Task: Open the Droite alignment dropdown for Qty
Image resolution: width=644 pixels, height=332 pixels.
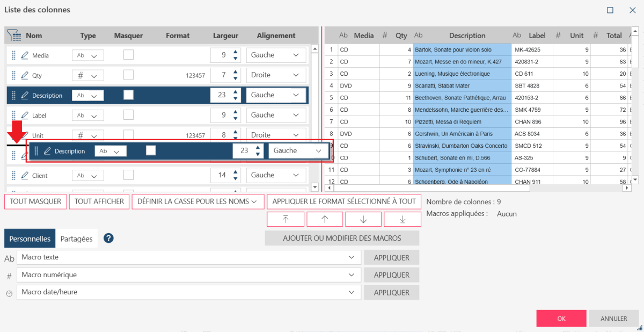Action: pyautogui.click(x=276, y=75)
